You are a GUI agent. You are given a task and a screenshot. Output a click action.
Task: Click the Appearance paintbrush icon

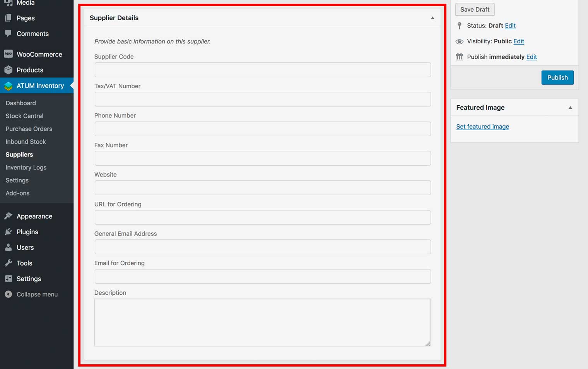(x=8, y=216)
